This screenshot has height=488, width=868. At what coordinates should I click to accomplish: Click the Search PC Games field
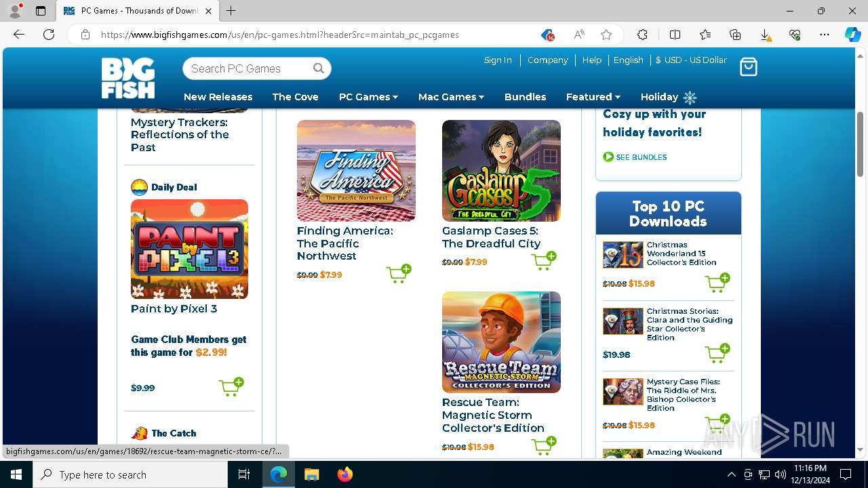click(x=256, y=68)
